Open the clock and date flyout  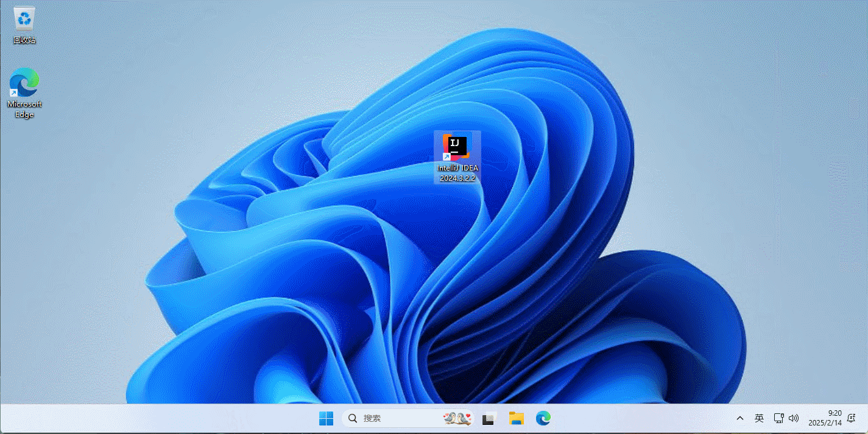tap(825, 418)
